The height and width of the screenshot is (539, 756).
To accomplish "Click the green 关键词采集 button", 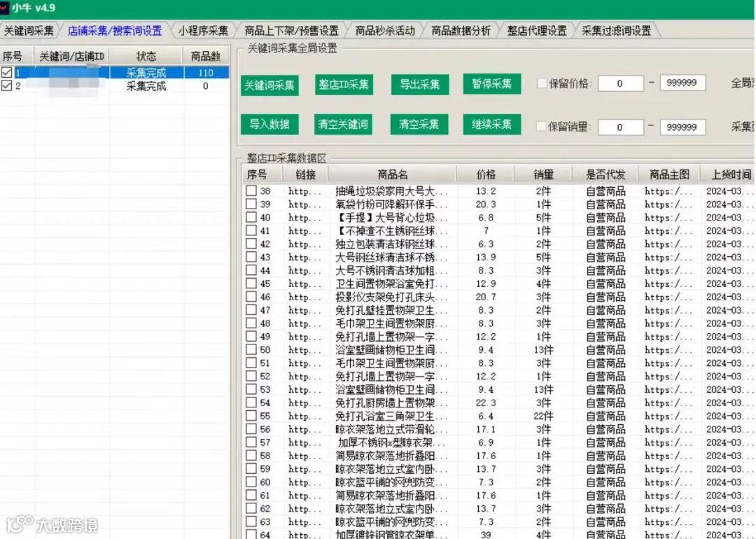I will click(269, 85).
